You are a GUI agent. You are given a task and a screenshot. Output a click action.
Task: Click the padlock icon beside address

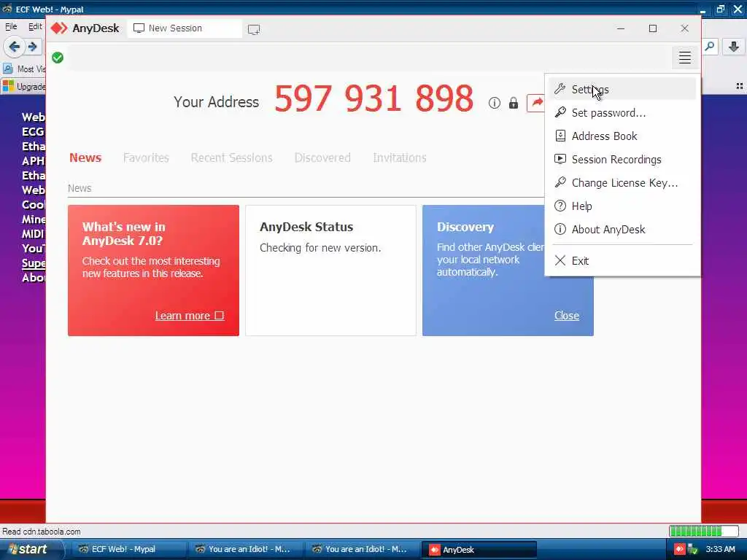[x=513, y=103]
